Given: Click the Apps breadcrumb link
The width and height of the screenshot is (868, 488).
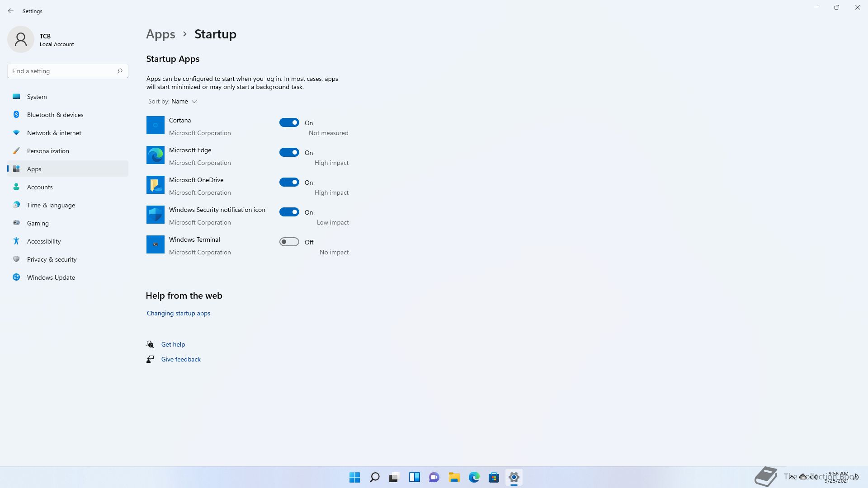Looking at the screenshot, I should 160,34.
